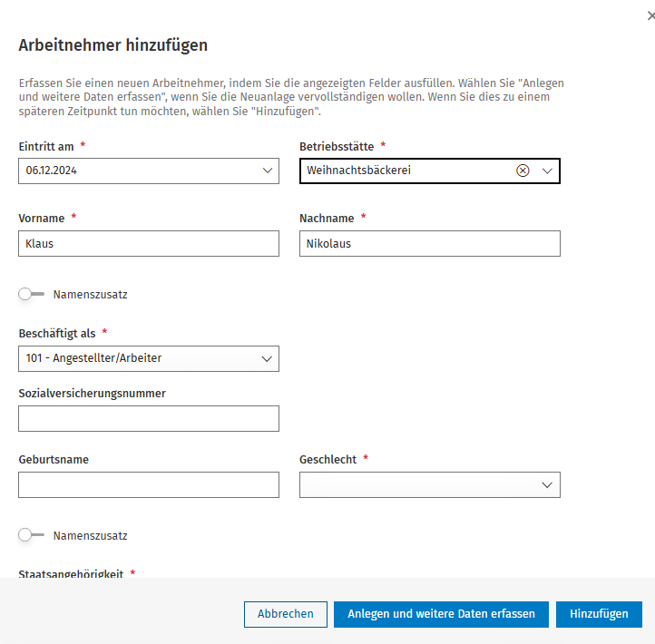Image resolution: width=655 pixels, height=644 pixels.
Task: Clear the Betriebsstätte selection with the circled X icon
Action: pyautogui.click(x=523, y=171)
